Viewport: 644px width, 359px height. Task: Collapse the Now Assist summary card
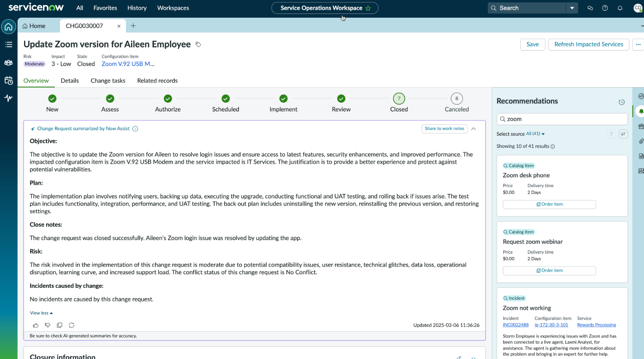click(474, 129)
